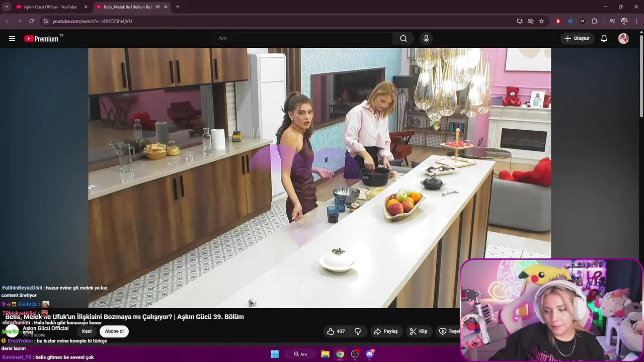View site information icon in address bar
The width and height of the screenshot is (644, 362).
tap(46, 21)
